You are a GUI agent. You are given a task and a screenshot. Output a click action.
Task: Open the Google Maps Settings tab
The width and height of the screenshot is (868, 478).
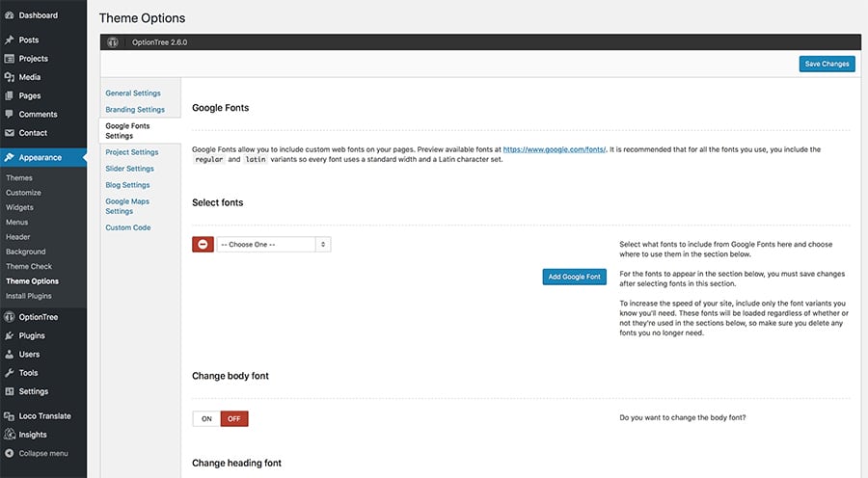point(127,206)
